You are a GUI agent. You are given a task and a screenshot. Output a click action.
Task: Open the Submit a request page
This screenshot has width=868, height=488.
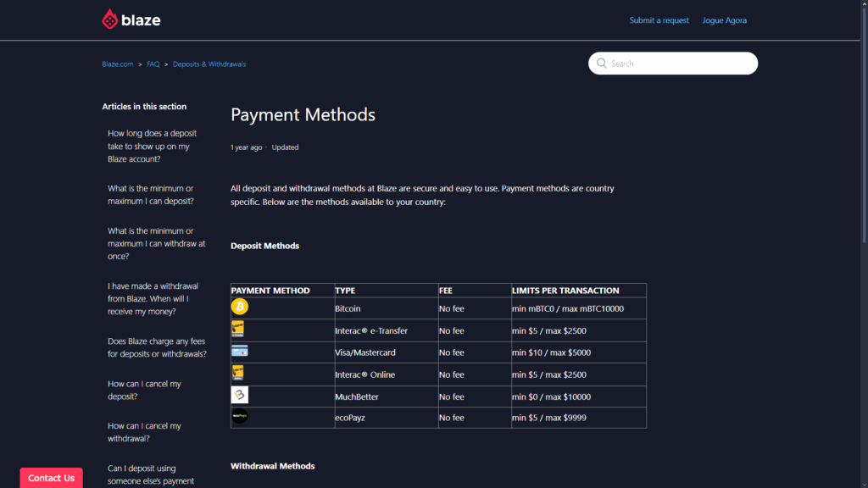(x=659, y=19)
